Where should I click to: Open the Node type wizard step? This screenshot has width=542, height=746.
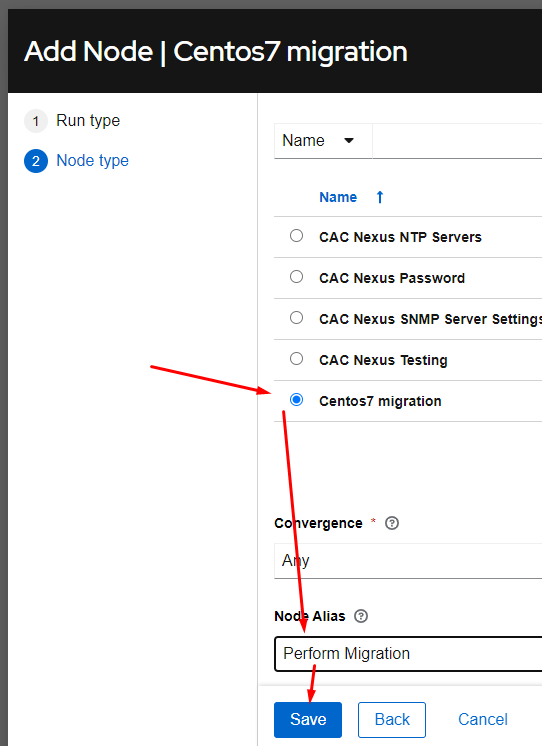coord(92,161)
